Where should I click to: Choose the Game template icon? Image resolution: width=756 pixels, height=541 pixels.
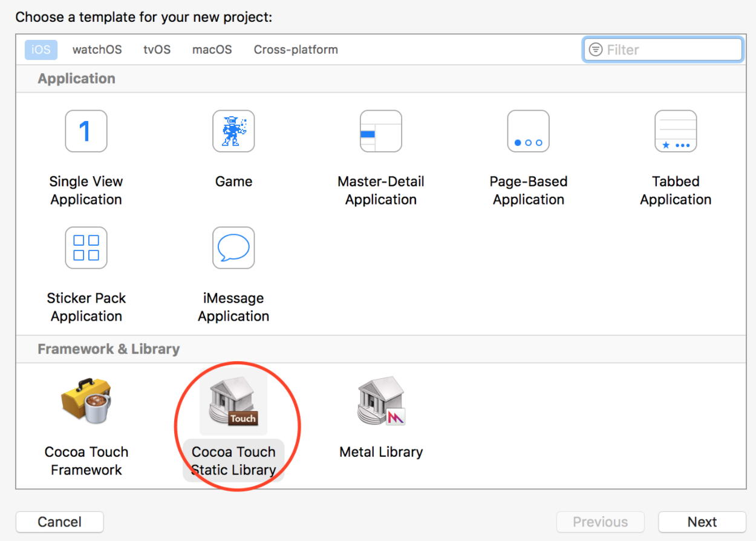click(x=233, y=131)
